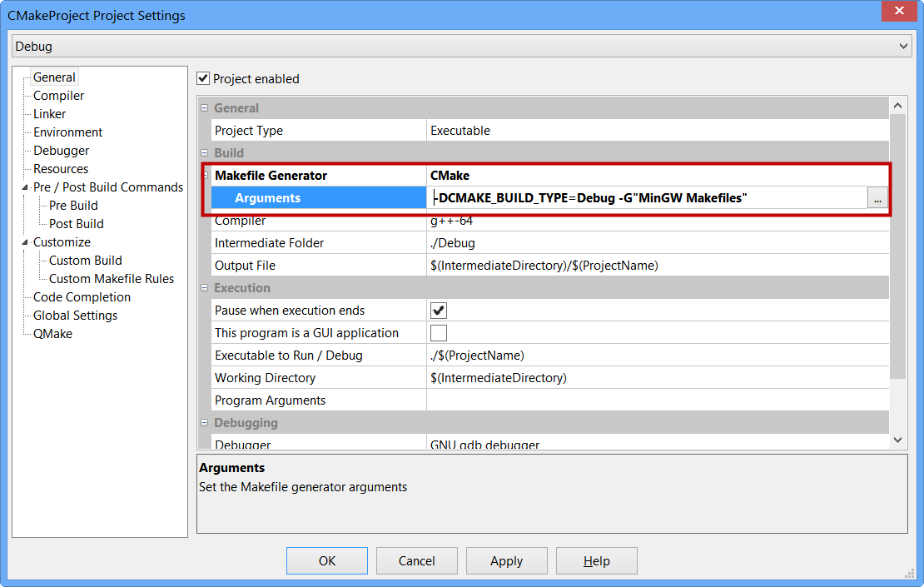Collapse the General property section
The height and width of the screenshot is (587, 924).
tap(205, 108)
